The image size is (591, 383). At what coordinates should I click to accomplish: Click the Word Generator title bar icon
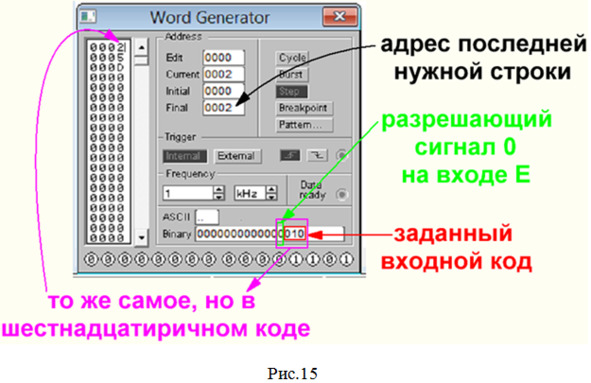point(89,16)
